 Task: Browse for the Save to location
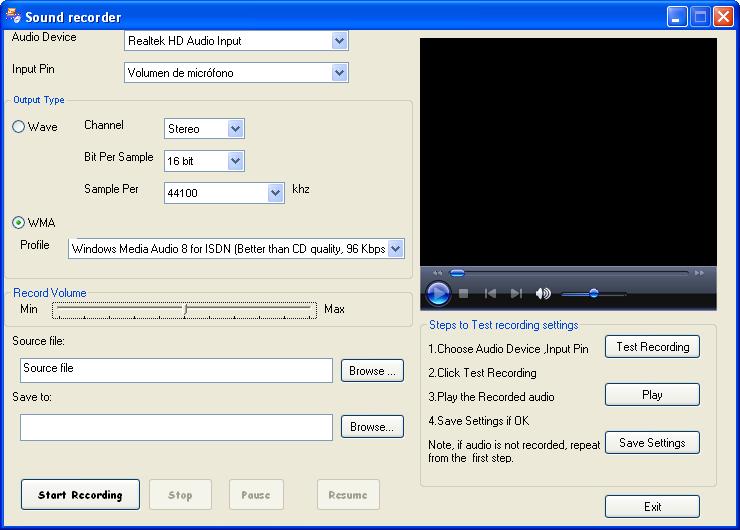click(372, 427)
